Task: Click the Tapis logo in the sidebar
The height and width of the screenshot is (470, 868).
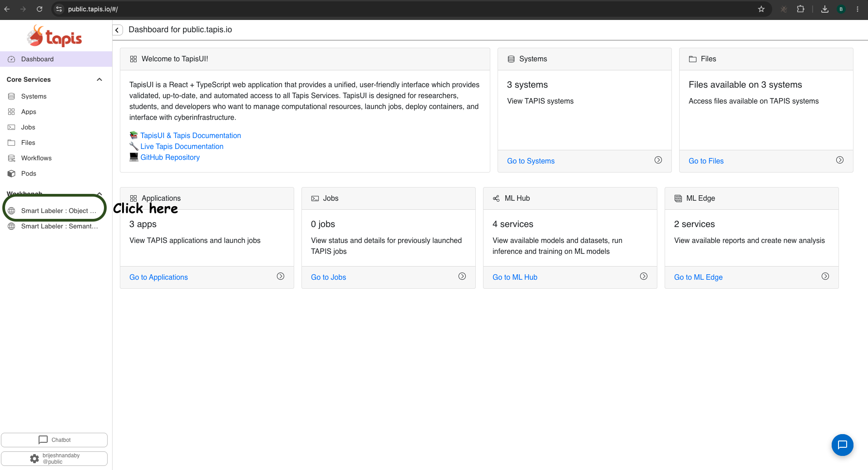Action: [x=54, y=36]
